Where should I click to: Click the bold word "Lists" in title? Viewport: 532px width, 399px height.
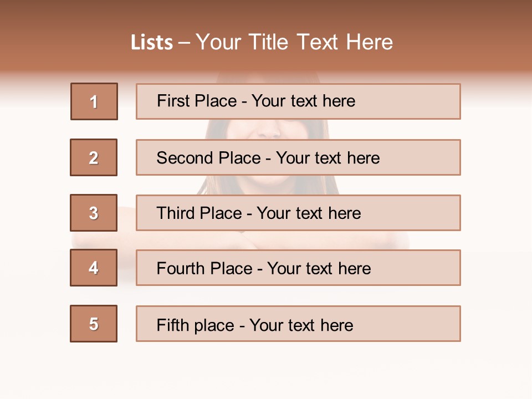(152, 43)
